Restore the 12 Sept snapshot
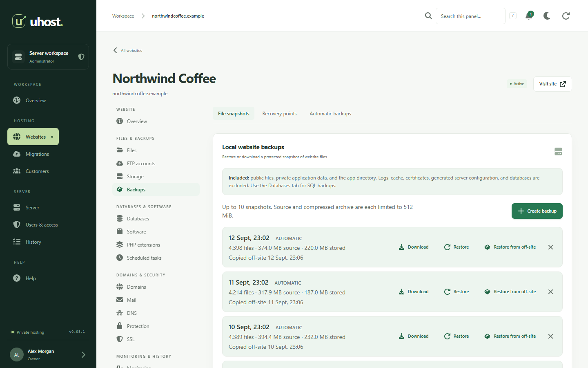 tap(457, 247)
